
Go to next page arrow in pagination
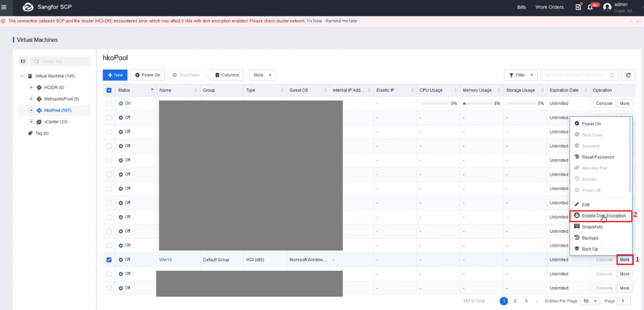537,301
